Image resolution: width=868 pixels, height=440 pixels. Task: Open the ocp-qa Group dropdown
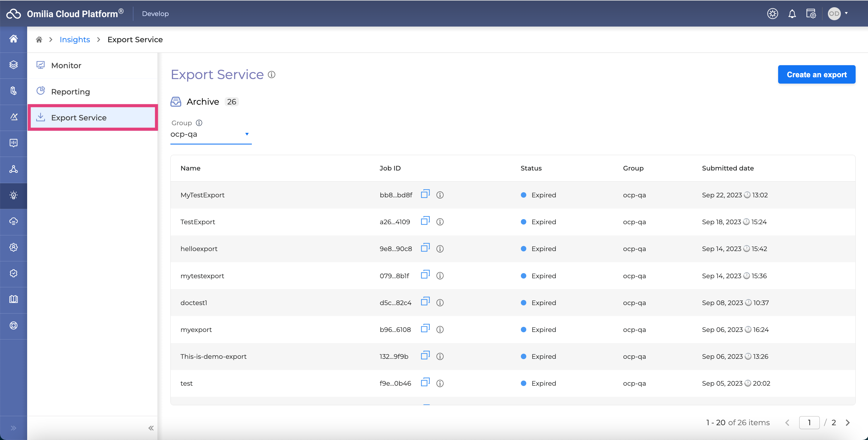click(211, 134)
